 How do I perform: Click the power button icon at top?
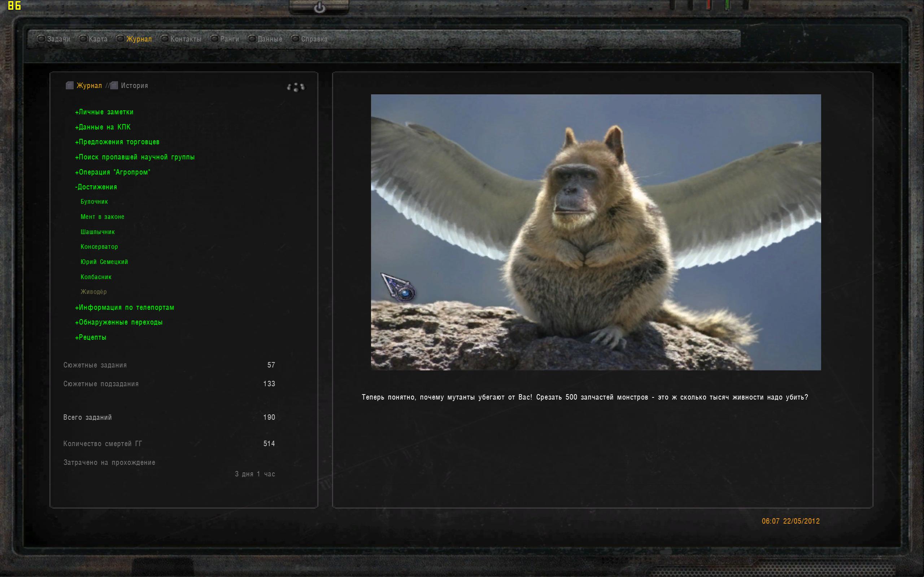319,8
